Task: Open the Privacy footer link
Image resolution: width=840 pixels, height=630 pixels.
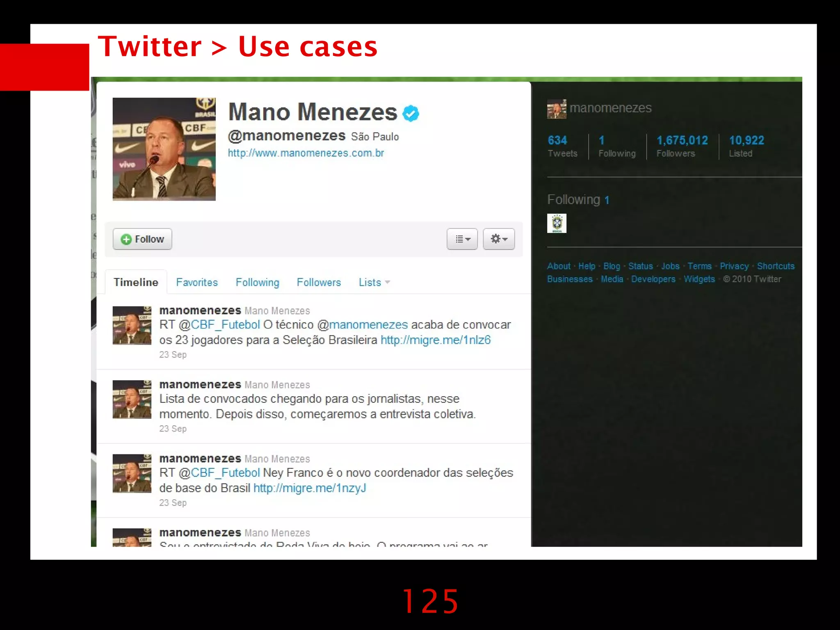Action: click(x=734, y=266)
